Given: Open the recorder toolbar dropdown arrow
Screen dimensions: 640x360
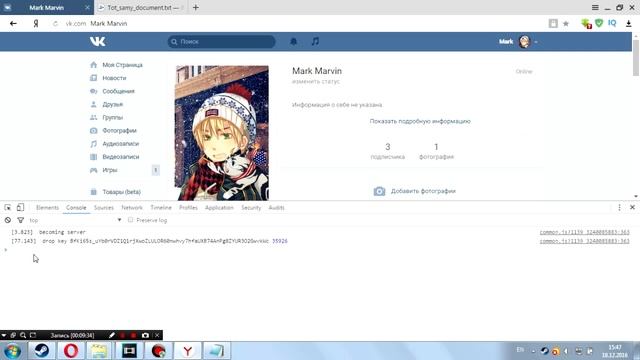Looking at the screenshot, I should (4, 335).
